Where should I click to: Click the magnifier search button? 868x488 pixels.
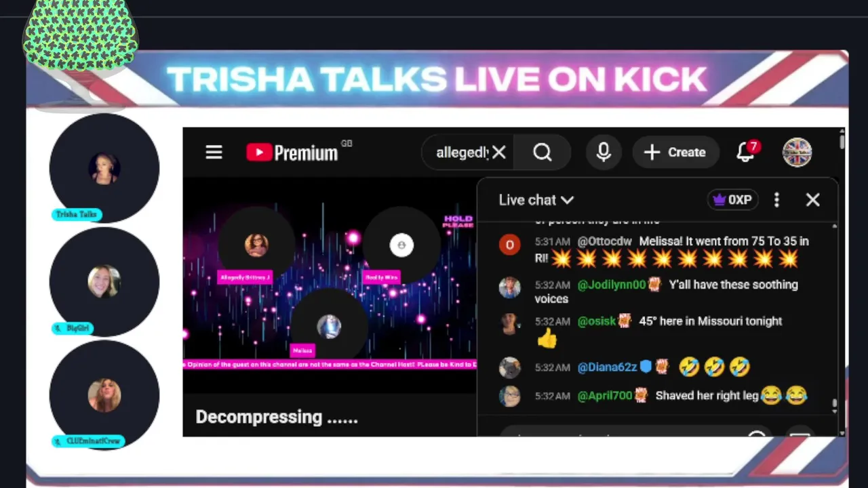click(x=542, y=152)
